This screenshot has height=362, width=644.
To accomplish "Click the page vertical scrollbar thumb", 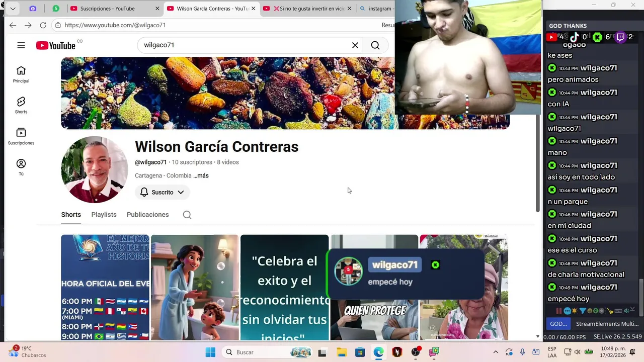I will 537,162.
